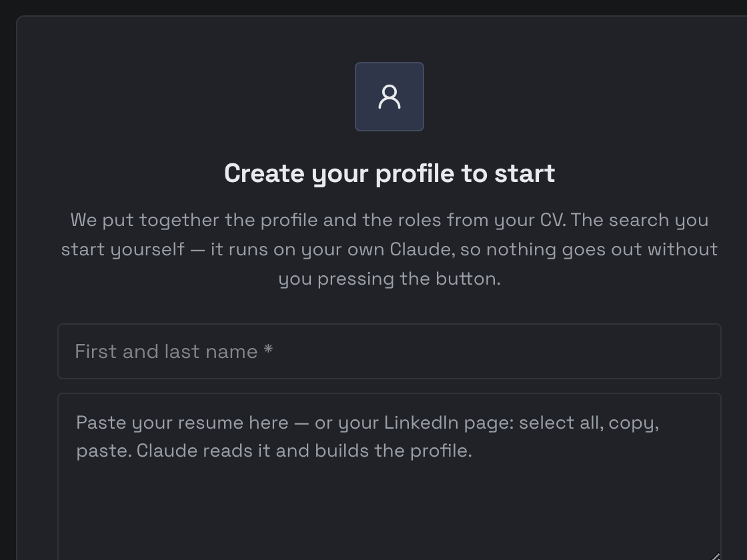
Task: Click the dark page background outside card
Action: point(7,286)
